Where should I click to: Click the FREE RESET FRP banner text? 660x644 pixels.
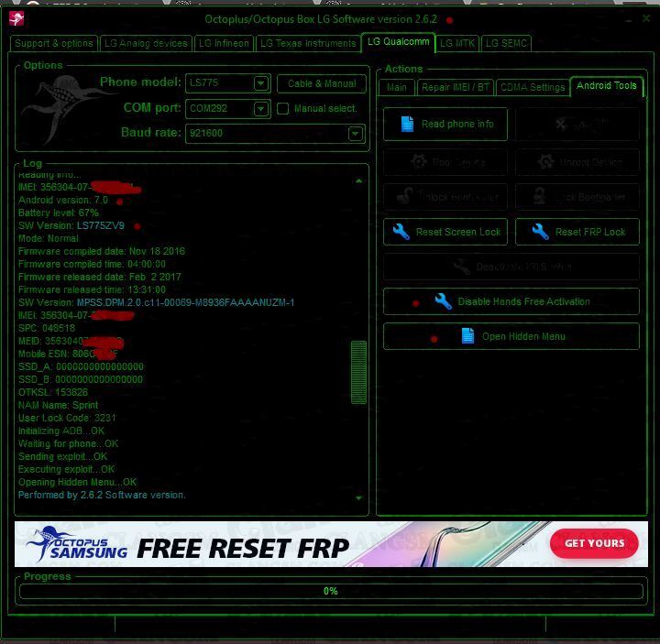click(243, 549)
